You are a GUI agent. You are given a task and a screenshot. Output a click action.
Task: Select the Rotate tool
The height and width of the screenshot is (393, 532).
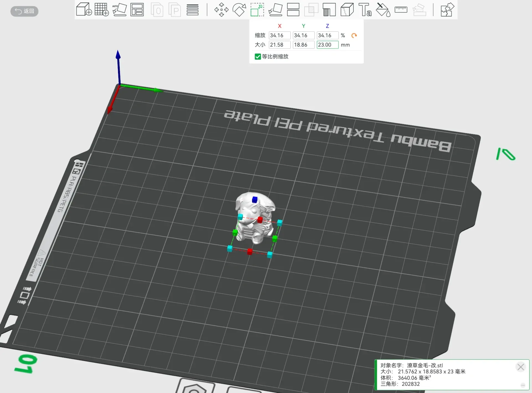click(239, 9)
